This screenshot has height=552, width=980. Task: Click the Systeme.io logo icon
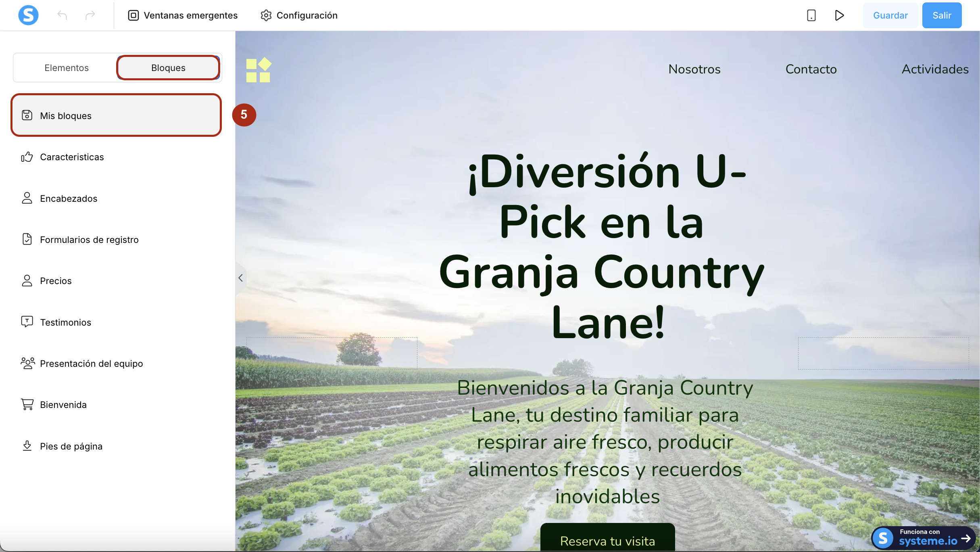(x=28, y=15)
